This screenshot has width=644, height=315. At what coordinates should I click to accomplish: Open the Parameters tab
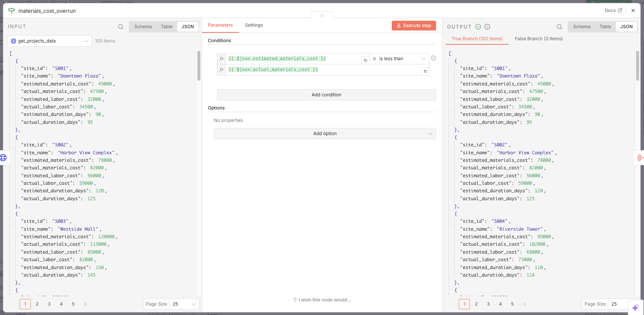(220, 25)
